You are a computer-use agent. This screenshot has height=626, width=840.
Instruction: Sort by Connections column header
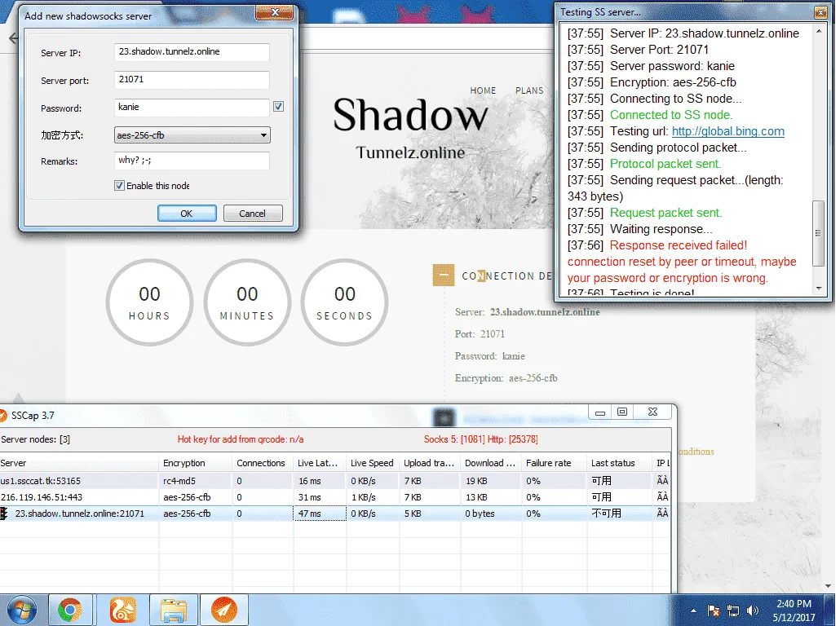pyautogui.click(x=263, y=463)
